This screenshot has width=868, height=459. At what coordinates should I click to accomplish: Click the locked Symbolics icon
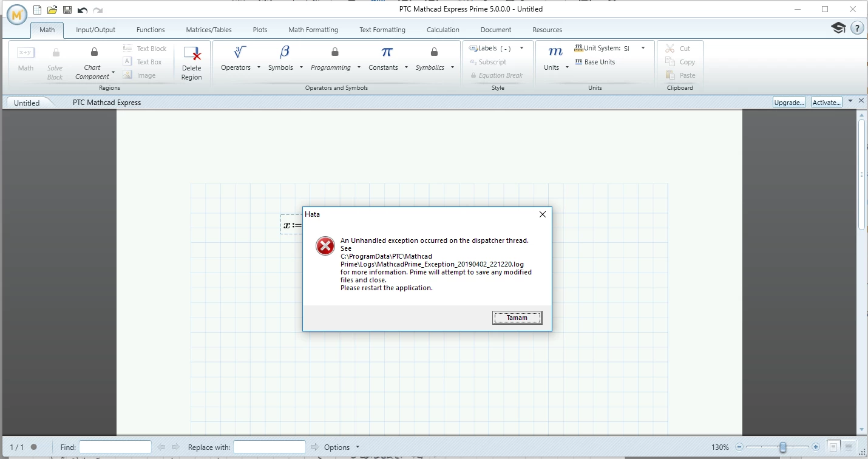coord(434,52)
